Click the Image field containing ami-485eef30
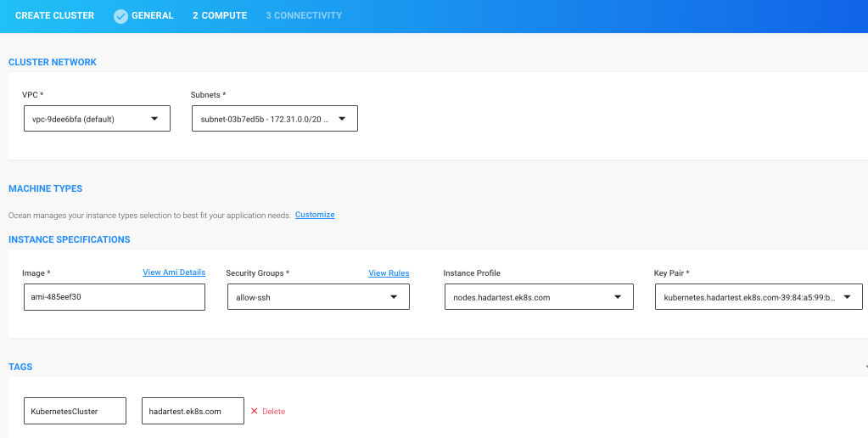This screenshot has height=438, width=868. (114, 297)
